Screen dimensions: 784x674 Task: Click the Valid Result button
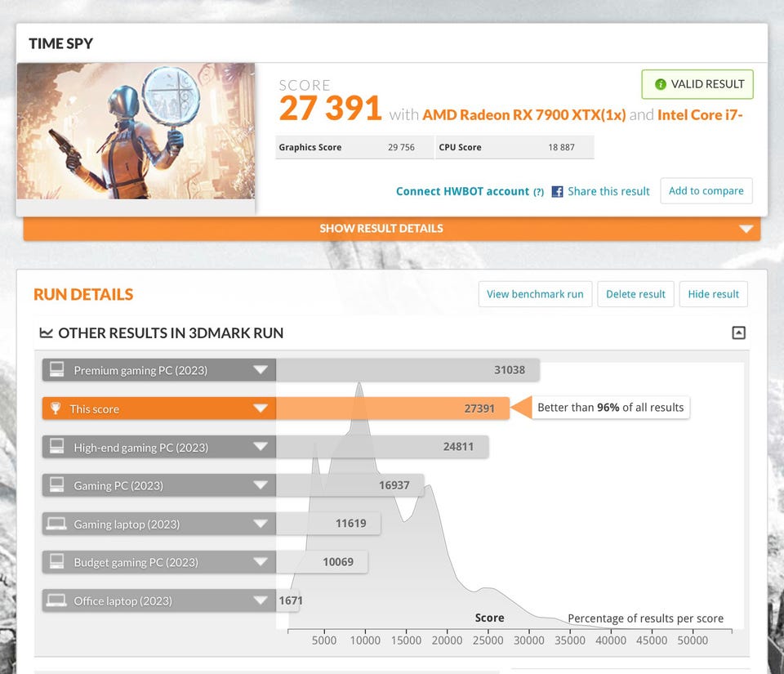click(x=697, y=84)
